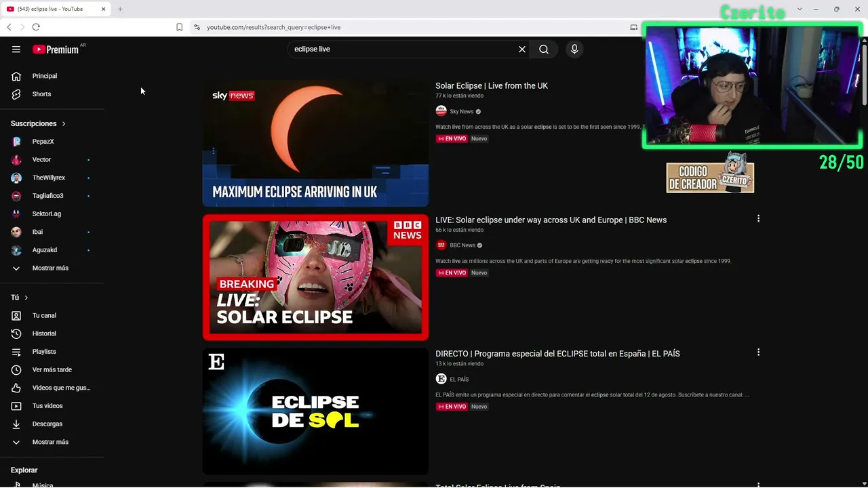Screen dimensions: 868x488
Task: Bookmark this page using the bookmark icon
Action: coord(179,27)
